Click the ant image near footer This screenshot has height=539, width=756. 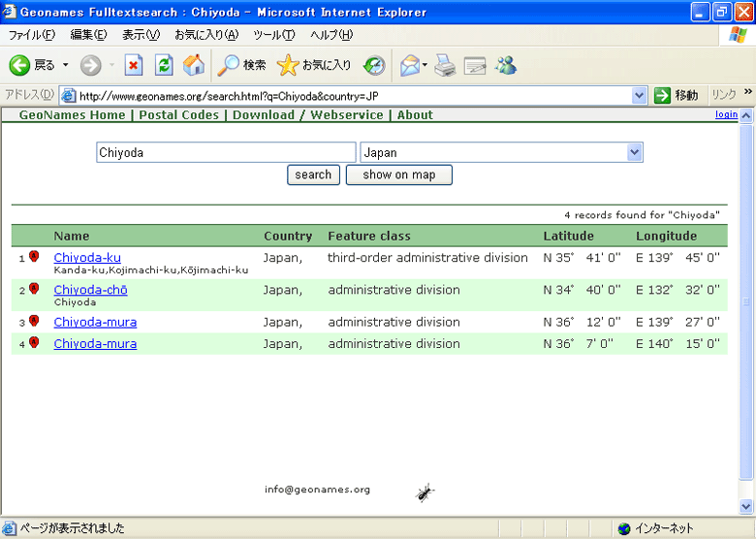coord(425,492)
